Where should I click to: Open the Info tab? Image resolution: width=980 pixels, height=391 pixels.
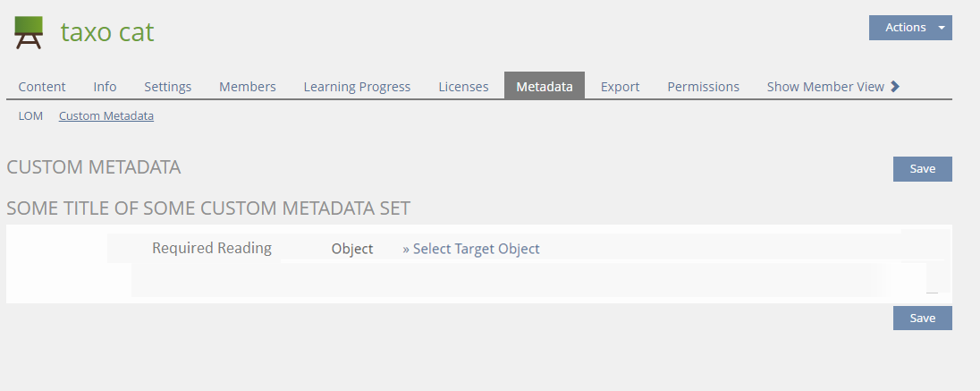point(105,87)
